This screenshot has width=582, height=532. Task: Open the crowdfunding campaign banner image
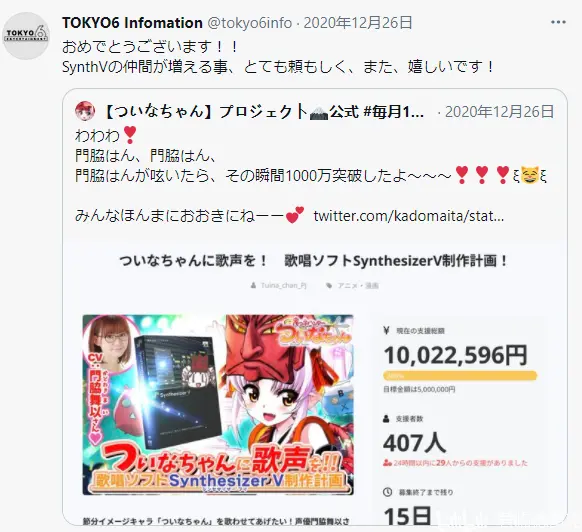click(x=218, y=404)
